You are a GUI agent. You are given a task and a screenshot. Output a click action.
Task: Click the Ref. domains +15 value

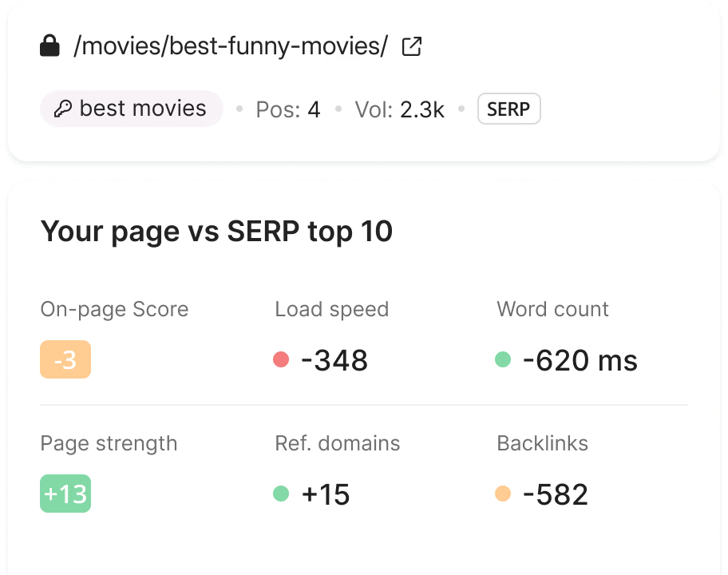tap(324, 494)
